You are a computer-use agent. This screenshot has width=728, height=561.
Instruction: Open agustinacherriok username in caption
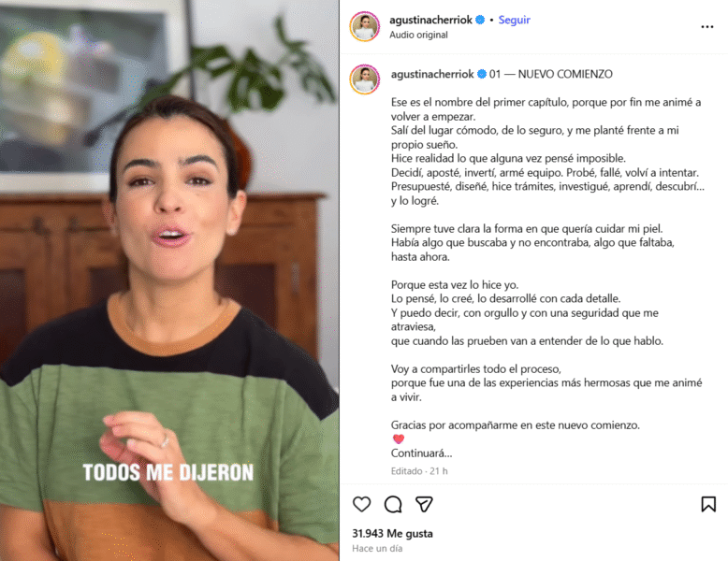432,74
